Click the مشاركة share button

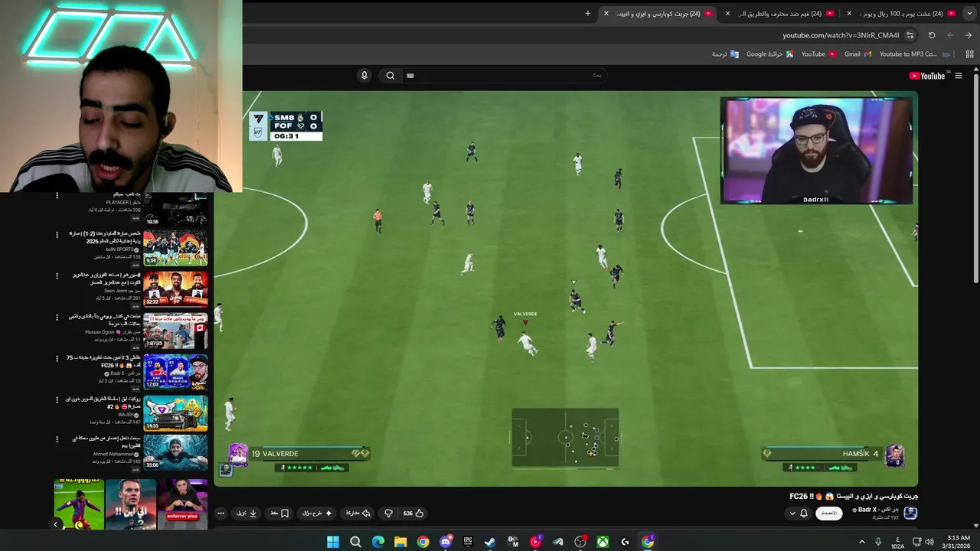coord(358,514)
